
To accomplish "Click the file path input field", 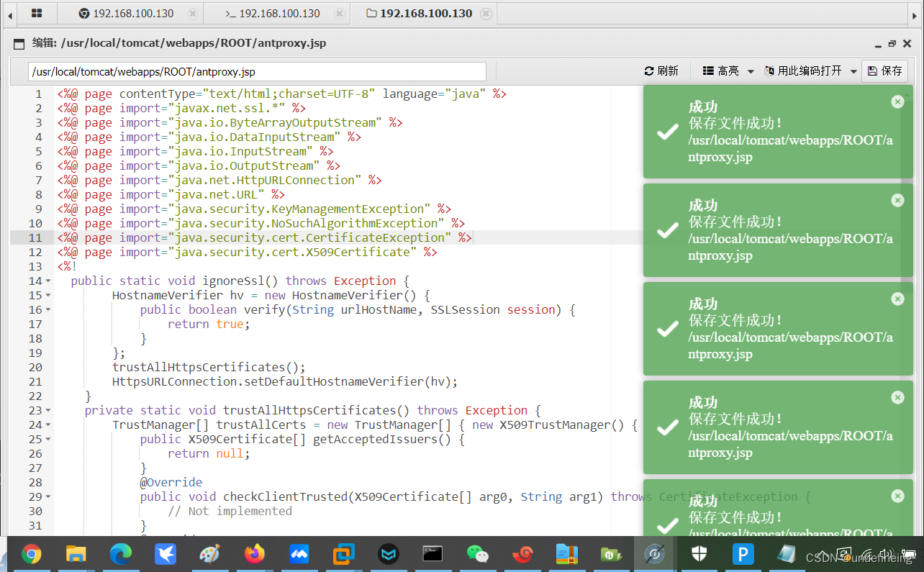I will (258, 71).
